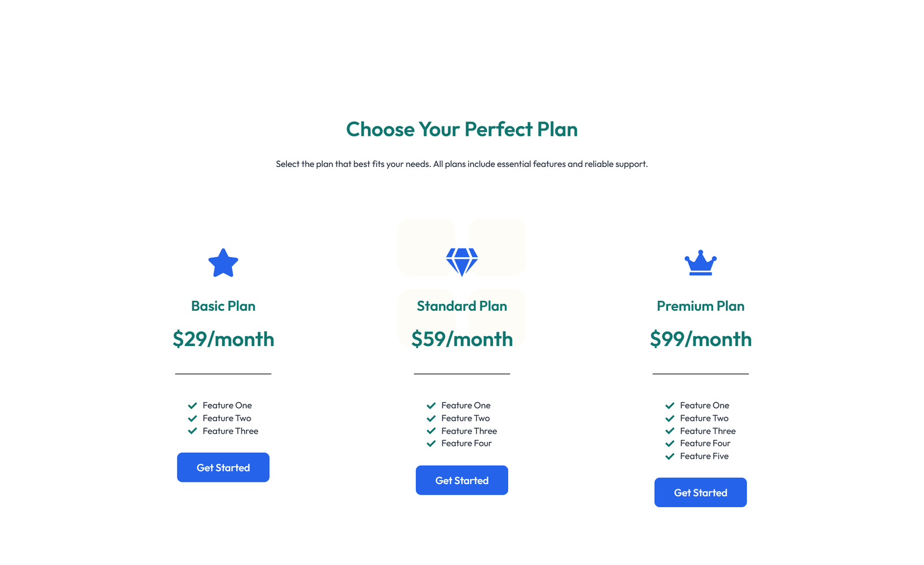Click the star icon above Basic Plan
The width and height of the screenshot is (924, 565).
pyautogui.click(x=223, y=263)
